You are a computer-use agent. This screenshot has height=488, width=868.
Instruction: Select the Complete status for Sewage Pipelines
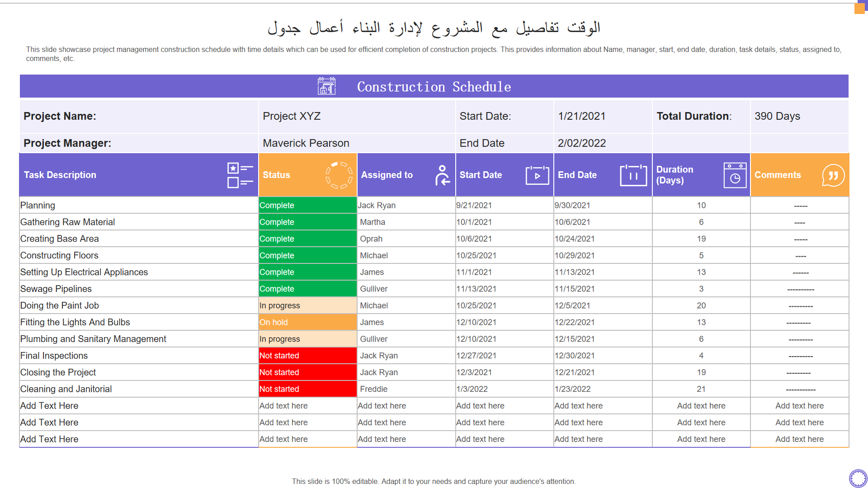click(x=307, y=289)
